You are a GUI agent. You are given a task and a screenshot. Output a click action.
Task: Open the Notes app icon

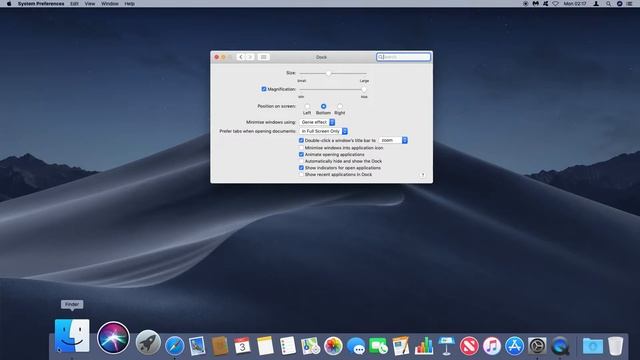pyautogui.click(x=265, y=346)
